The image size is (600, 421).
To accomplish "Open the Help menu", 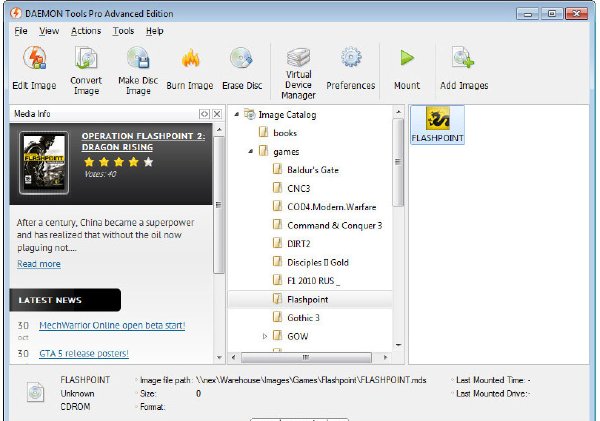I will 155,31.
